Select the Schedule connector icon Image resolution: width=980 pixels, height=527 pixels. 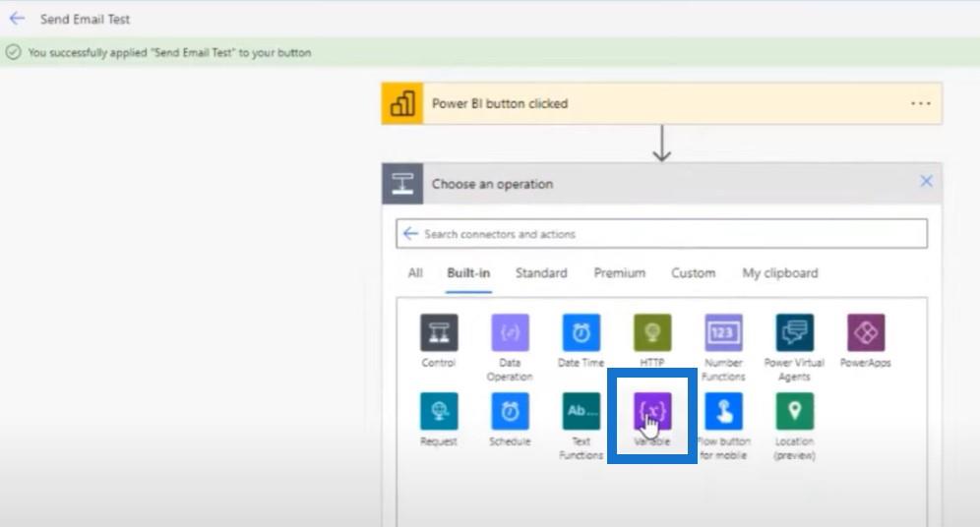pyautogui.click(x=510, y=412)
